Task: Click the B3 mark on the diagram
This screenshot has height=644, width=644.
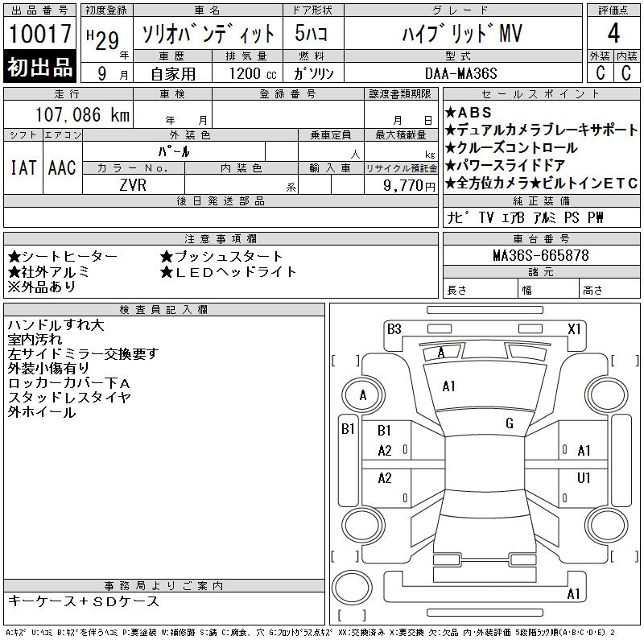Action: [x=394, y=329]
